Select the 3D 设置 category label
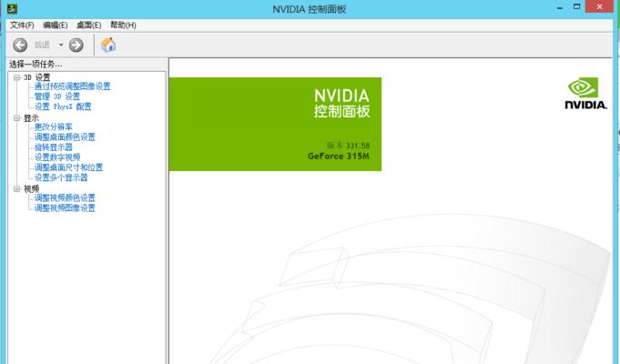 36,77
